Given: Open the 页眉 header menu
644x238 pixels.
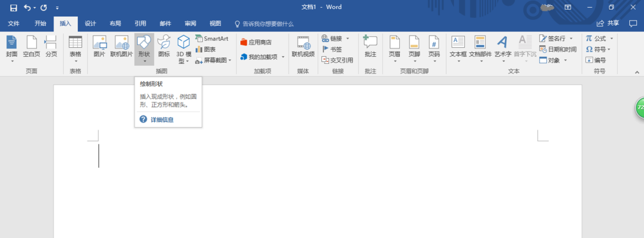Looking at the screenshot, I should pyautogui.click(x=395, y=48).
